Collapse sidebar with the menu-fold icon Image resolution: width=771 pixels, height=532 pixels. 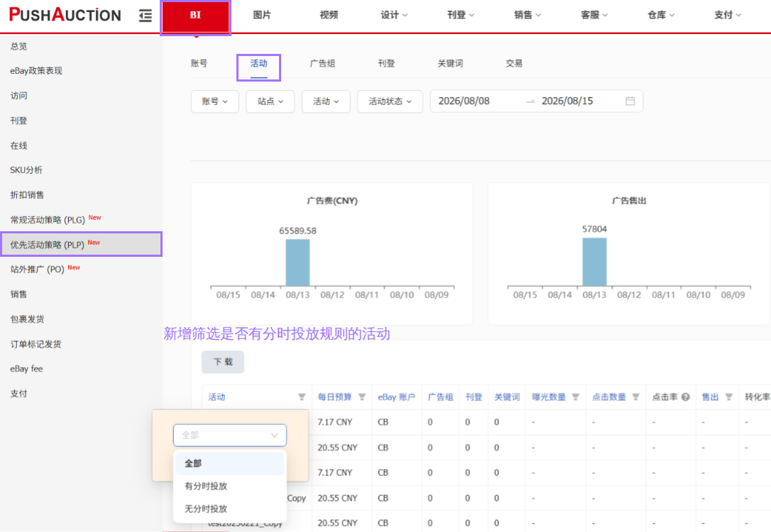[x=145, y=16]
